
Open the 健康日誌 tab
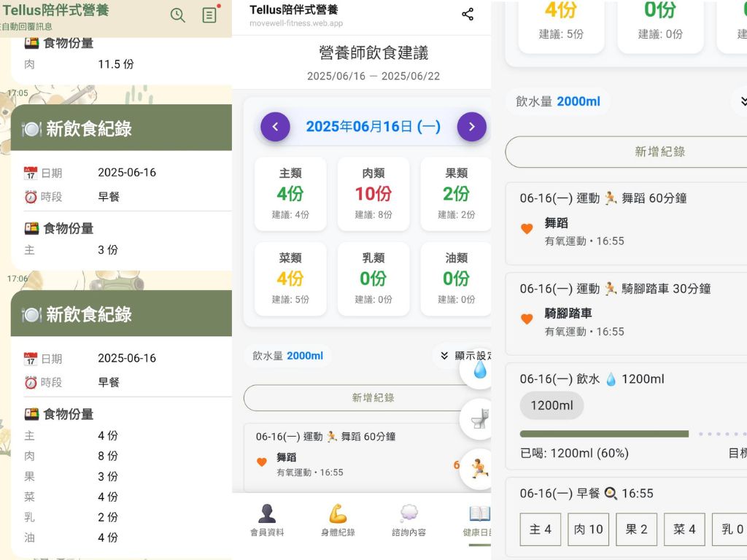pos(477,520)
